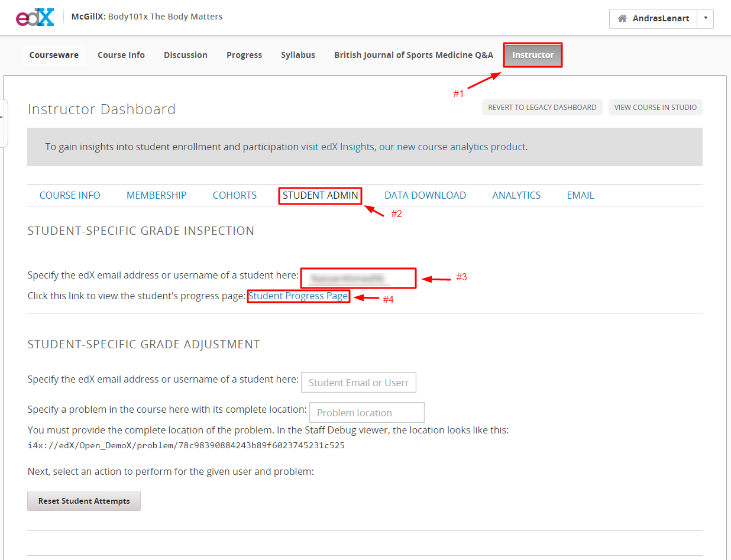
Task: Click Revert to Legacy Dashboard button
Action: click(542, 108)
